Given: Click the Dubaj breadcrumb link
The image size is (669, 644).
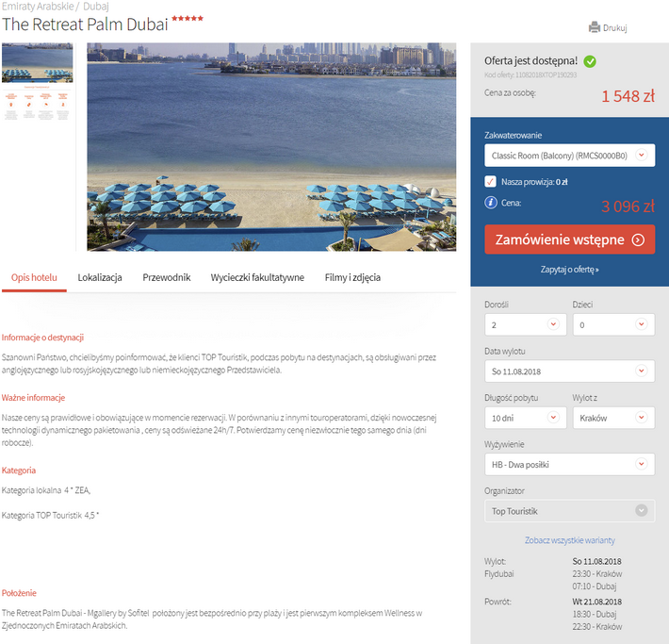Looking at the screenshot, I should (x=96, y=7).
